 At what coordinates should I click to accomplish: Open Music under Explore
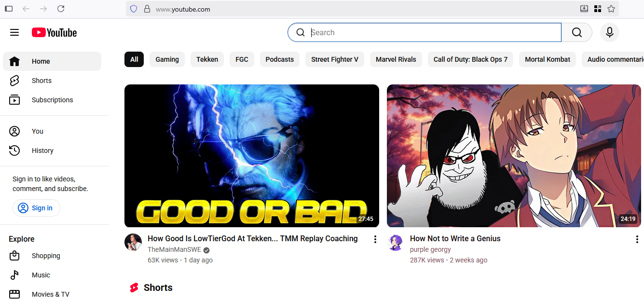point(41,275)
